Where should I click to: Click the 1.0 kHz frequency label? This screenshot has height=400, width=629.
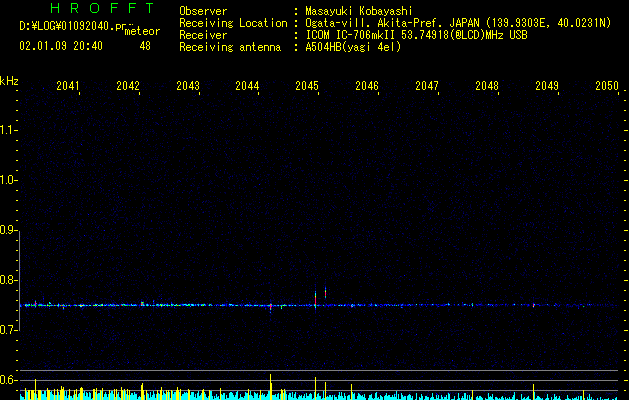click(8, 180)
